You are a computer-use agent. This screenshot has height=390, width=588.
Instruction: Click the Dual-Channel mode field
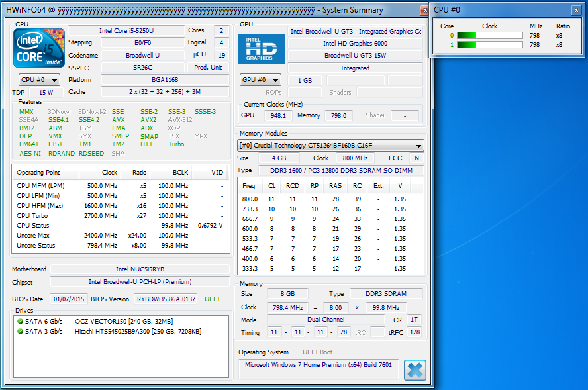point(326,320)
